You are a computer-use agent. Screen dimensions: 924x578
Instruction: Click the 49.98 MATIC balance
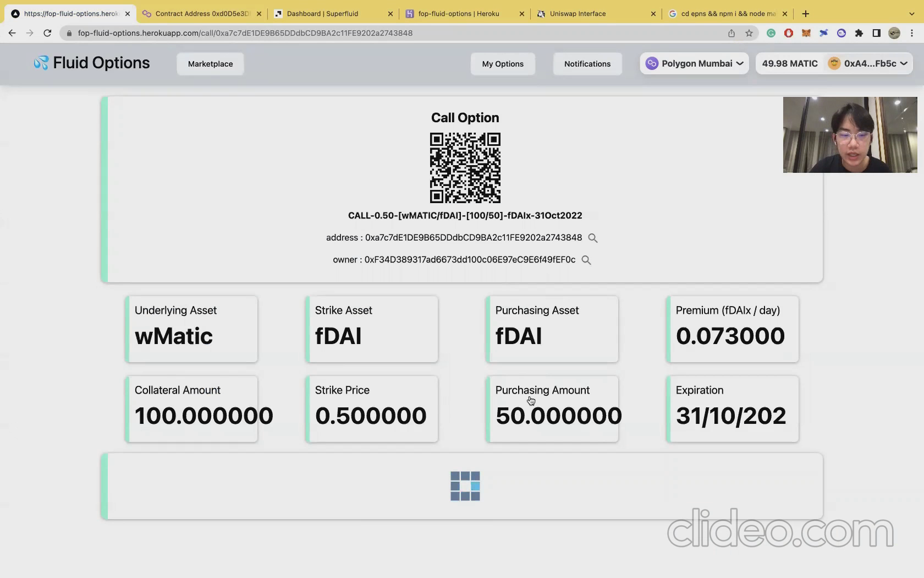[790, 63]
